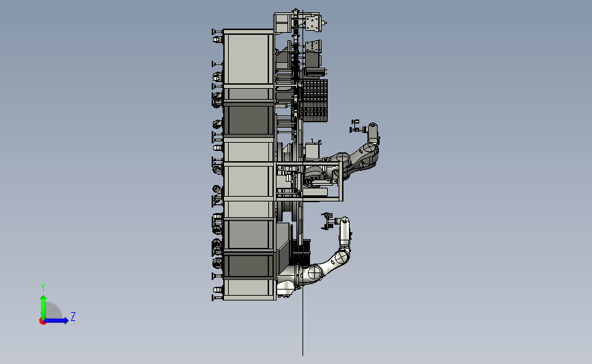Select the topmost large cabinet panel of the frame

(249, 59)
